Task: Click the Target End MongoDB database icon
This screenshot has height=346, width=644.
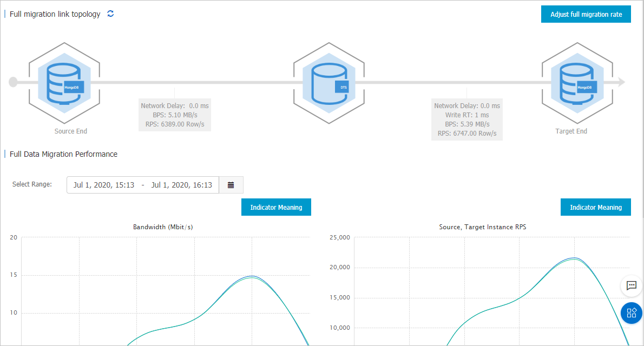Action: (577, 82)
